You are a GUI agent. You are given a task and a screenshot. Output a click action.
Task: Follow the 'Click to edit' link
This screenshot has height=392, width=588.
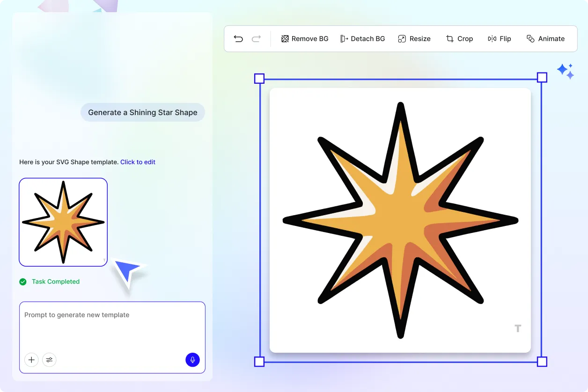tap(138, 162)
